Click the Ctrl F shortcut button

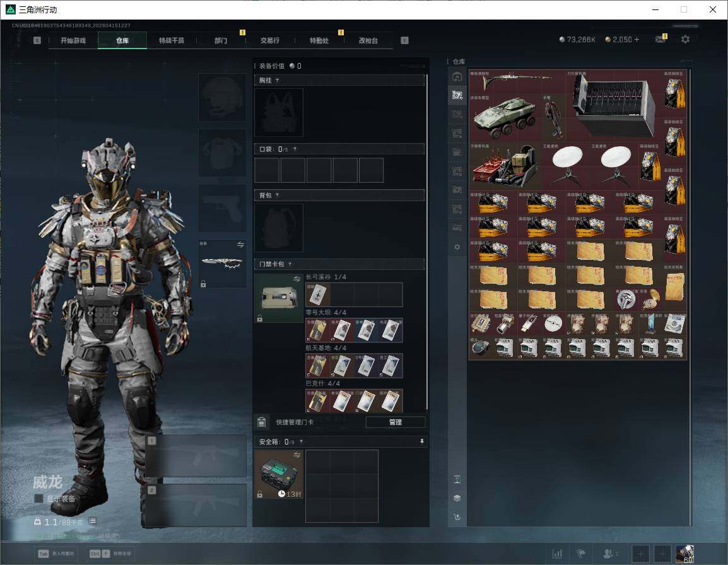point(110,554)
